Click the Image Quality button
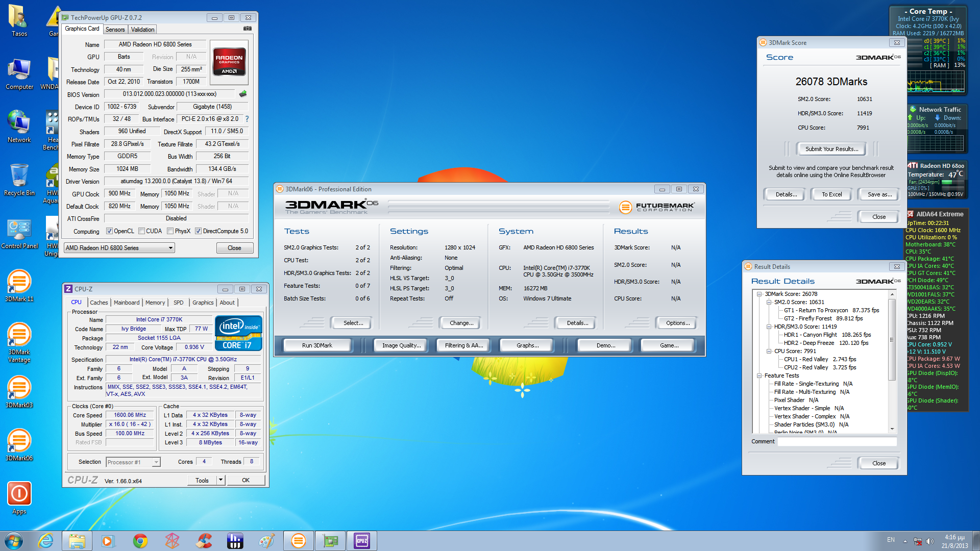 (x=402, y=345)
